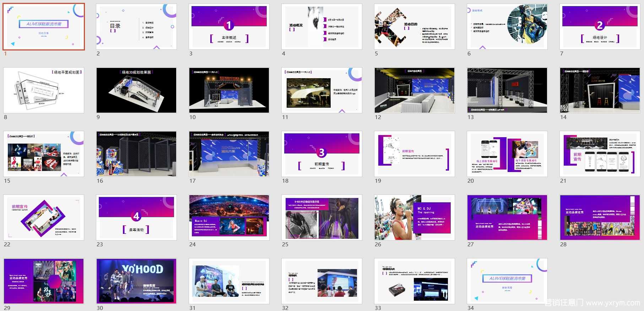This screenshot has height=311, width=644.
Task: Select slide 27 purple 运动品牌走秀 slide
Action: click(507, 218)
